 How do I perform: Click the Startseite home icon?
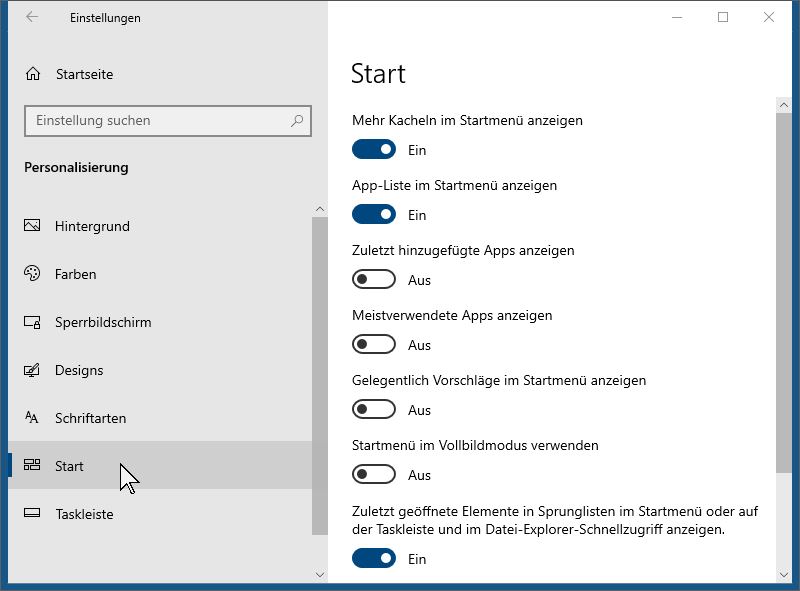33,74
